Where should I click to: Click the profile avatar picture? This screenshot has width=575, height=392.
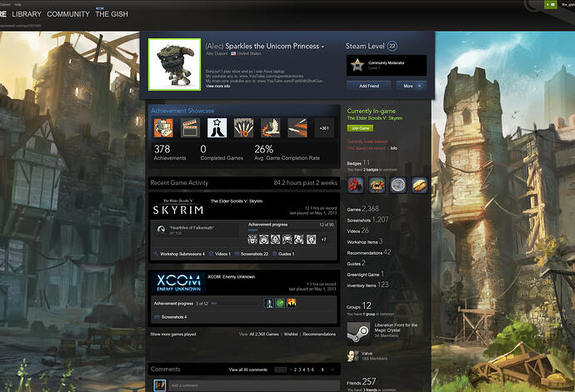(x=174, y=64)
